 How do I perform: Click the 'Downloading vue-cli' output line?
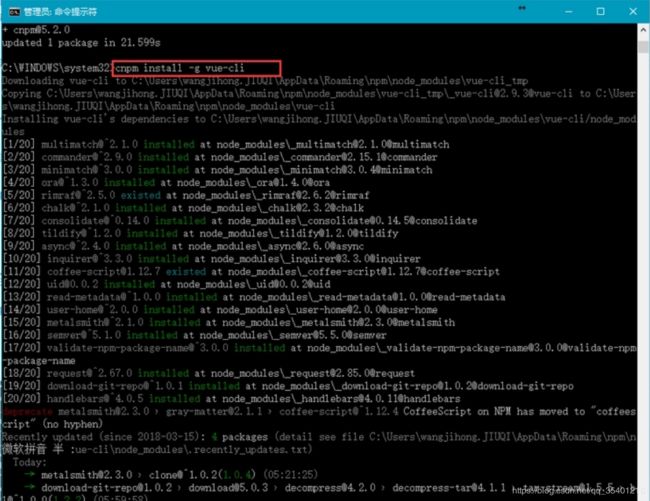point(265,81)
